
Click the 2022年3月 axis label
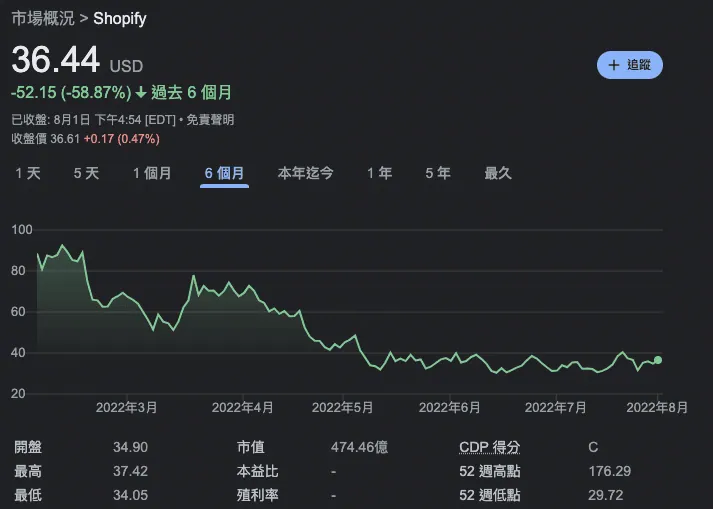click(126, 407)
